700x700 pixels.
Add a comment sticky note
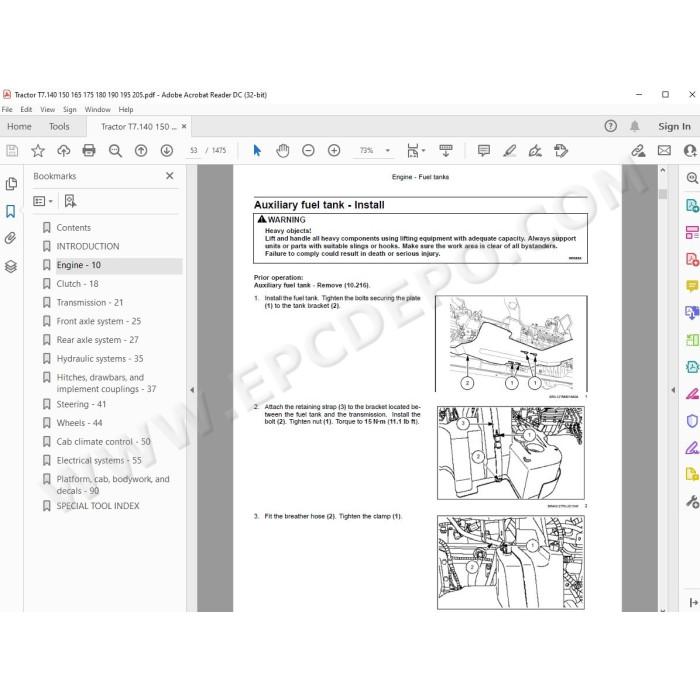click(484, 151)
